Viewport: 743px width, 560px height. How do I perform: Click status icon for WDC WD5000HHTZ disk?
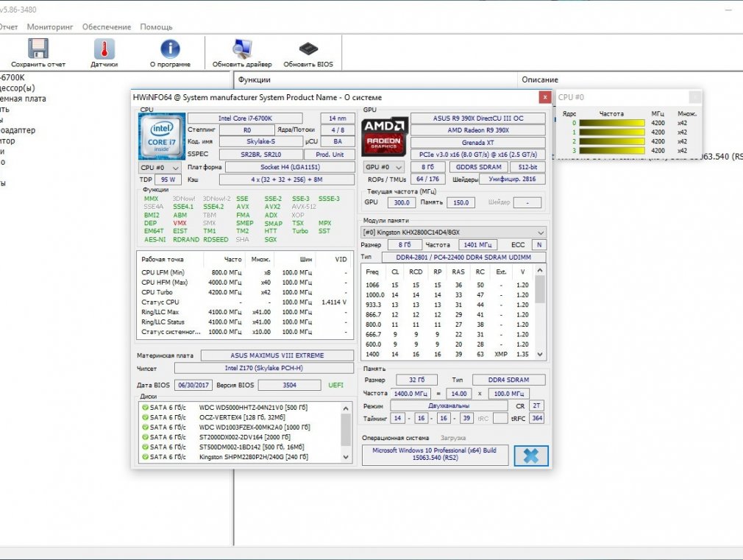click(145, 408)
